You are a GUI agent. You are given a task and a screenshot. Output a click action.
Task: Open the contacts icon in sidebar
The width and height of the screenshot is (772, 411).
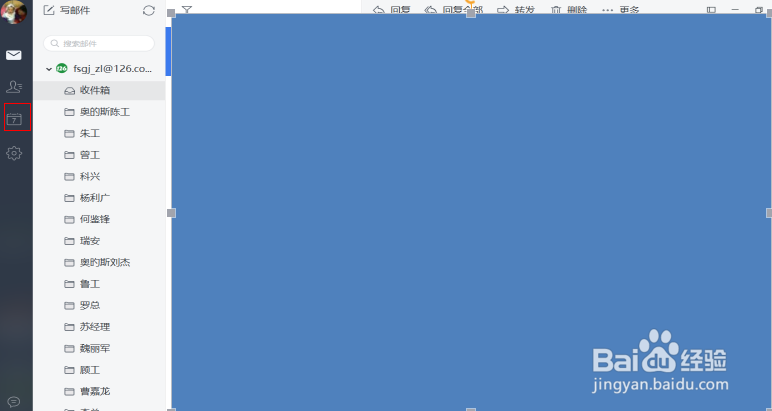click(14, 87)
